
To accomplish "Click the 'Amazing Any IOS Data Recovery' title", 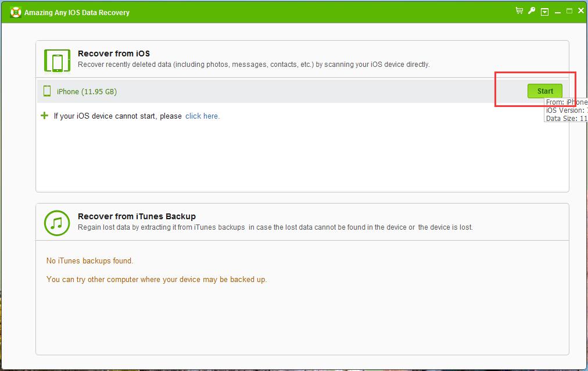I will click(77, 13).
